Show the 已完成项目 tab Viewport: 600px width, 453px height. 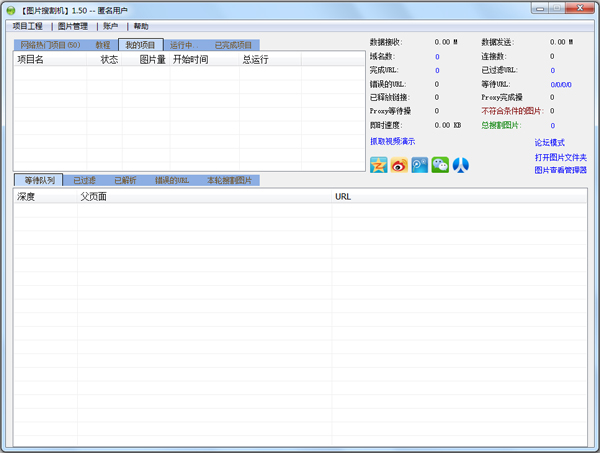[x=232, y=45]
